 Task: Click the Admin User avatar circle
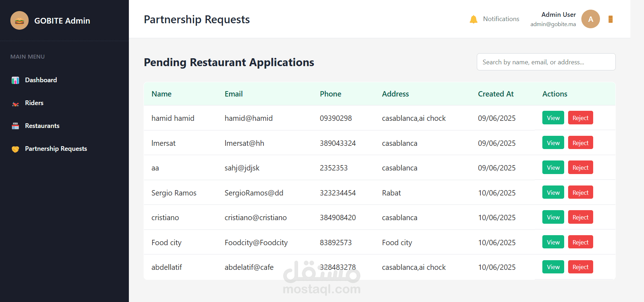coord(590,19)
